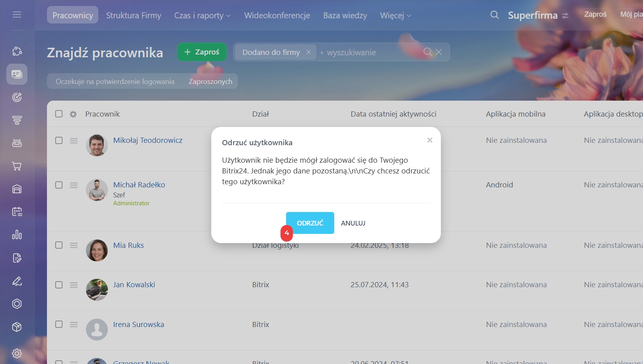Screen dimensions: 643x364
Task: Open the calendar booking sidebar icon
Action: tap(17, 212)
